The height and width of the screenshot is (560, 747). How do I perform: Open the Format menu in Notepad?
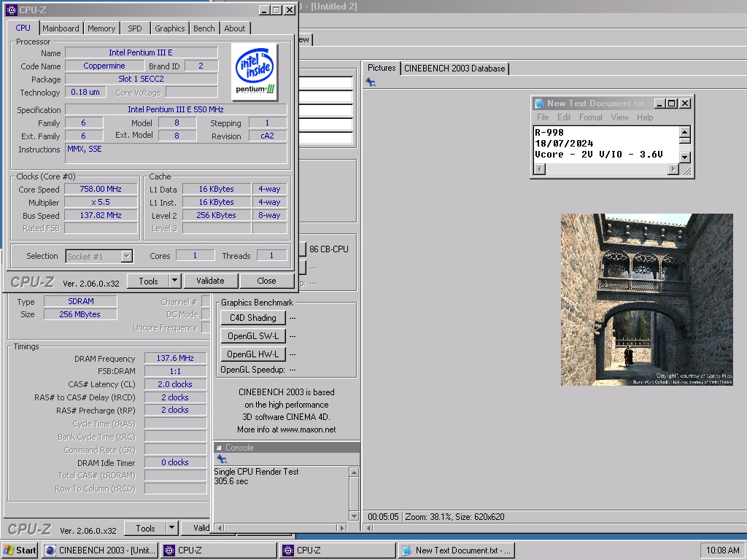pyautogui.click(x=591, y=117)
